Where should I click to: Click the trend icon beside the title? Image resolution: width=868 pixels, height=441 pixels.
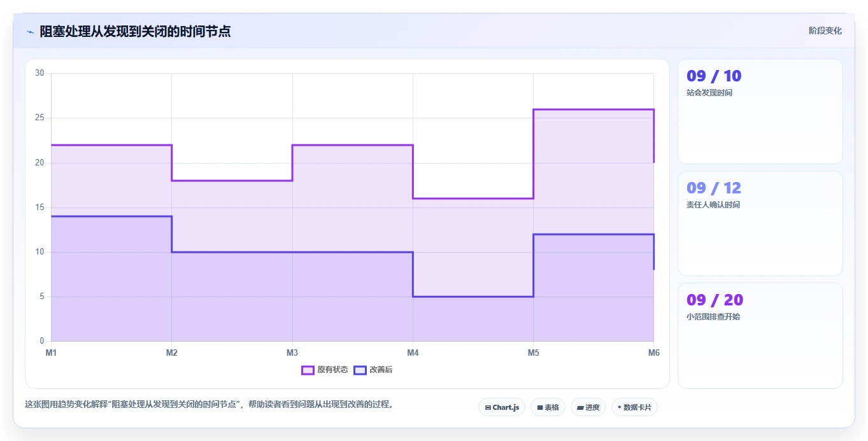[30, 31]
